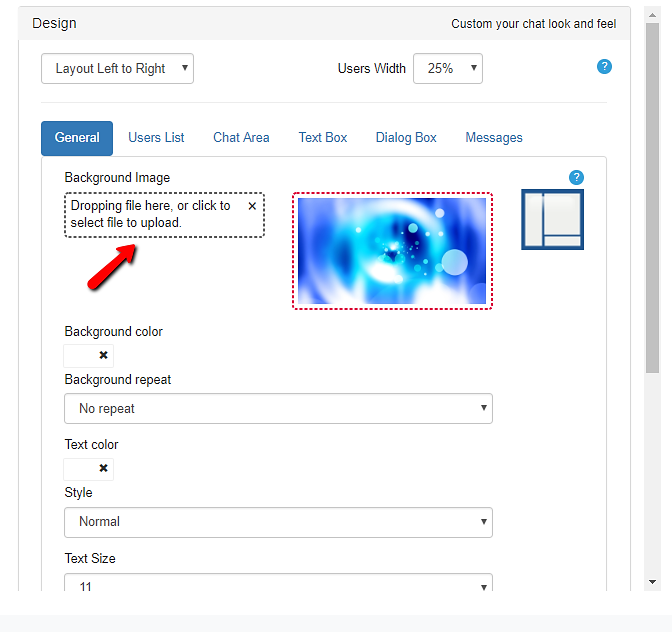672x632 pixels.
Task: Switch to the Chat Area tab
Action: tap(241, 138)
